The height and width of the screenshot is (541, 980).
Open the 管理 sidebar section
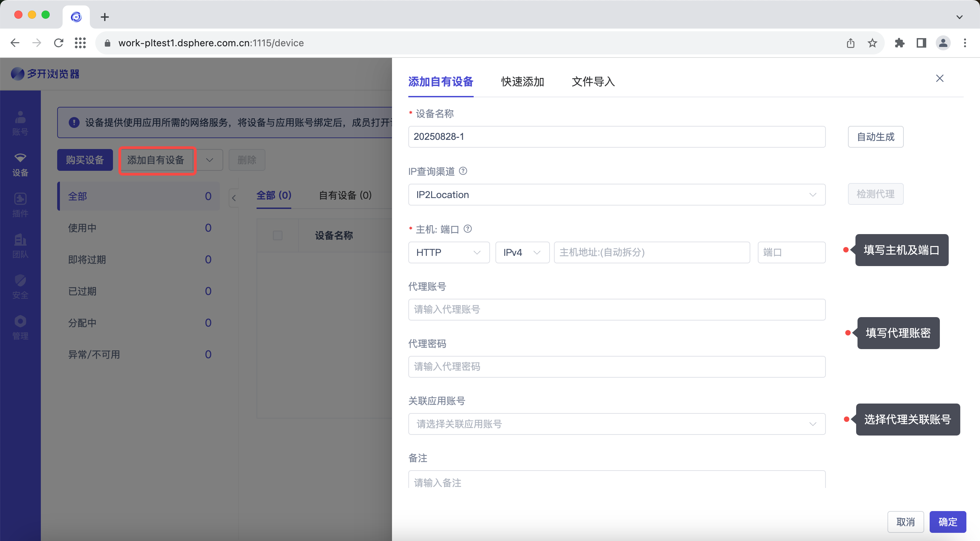[x=20, y=327]
